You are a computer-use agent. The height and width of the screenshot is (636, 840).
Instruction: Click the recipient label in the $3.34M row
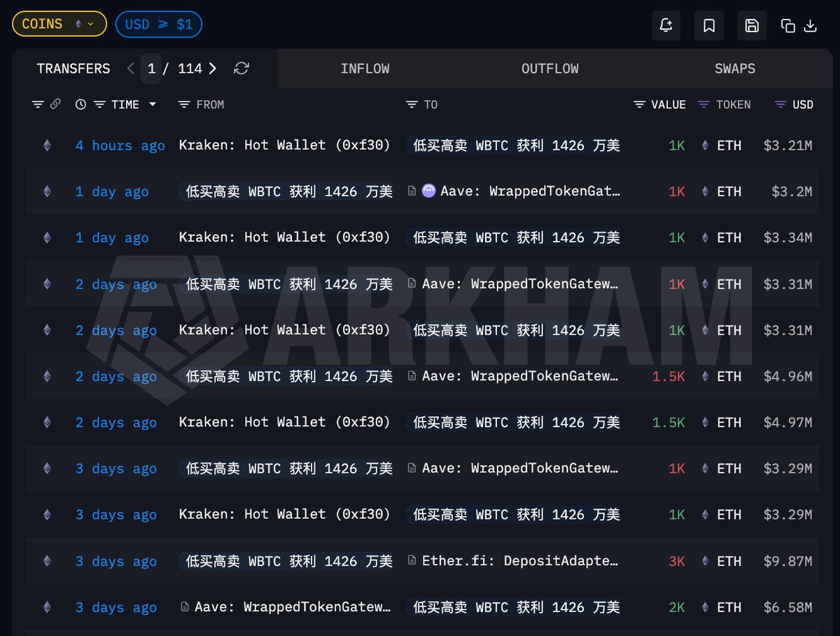[x=514, y=237]
